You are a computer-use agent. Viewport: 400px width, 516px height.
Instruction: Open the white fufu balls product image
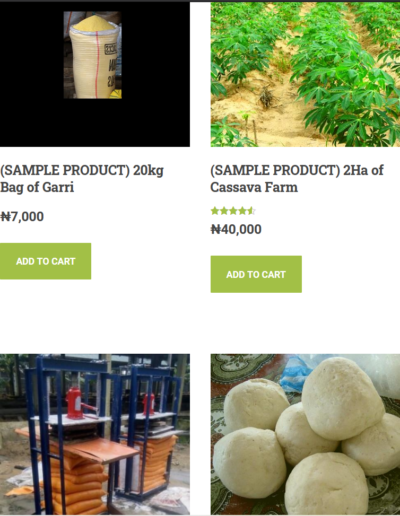pyautogui.click(x=305, y=434)
